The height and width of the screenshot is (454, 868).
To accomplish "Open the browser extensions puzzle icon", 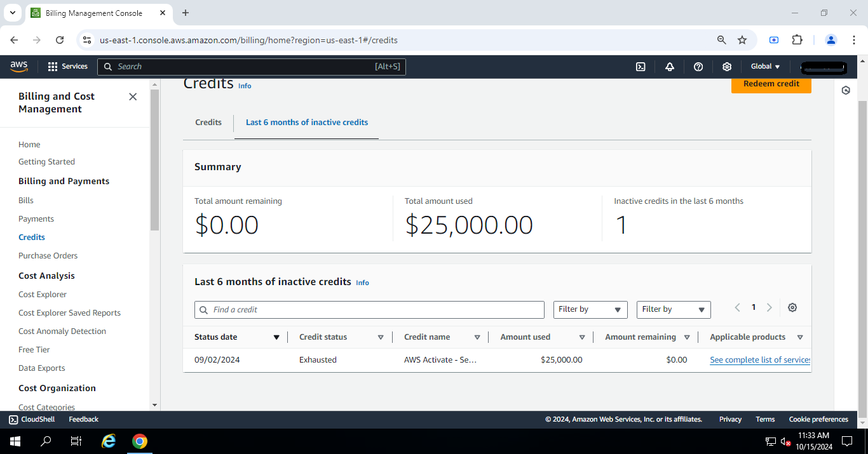I will (797, 40).
